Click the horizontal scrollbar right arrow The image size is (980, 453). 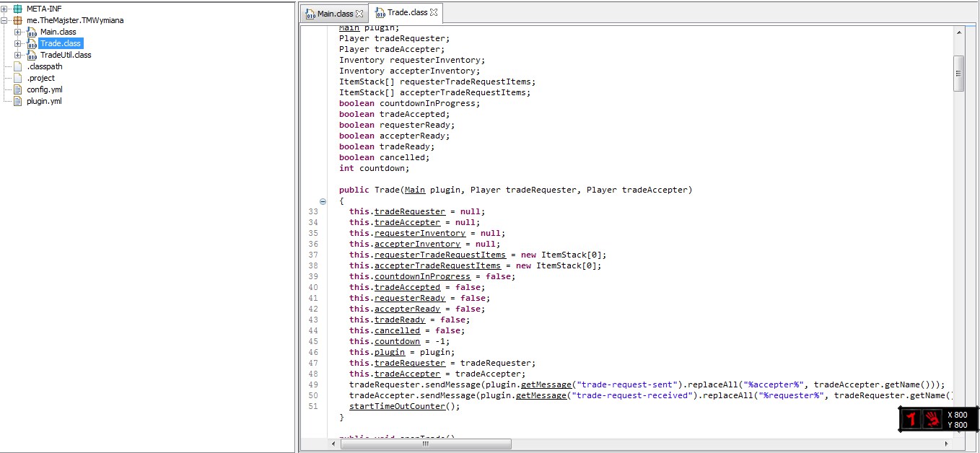946,444
